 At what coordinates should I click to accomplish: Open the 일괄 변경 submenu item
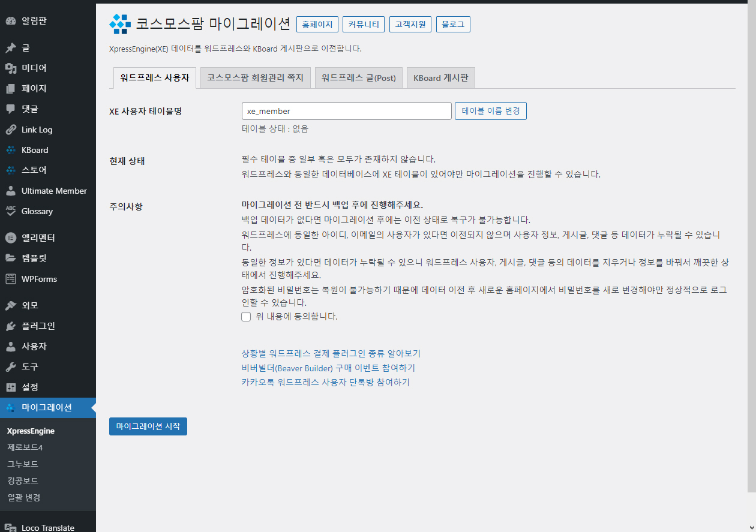coord(24,498)
